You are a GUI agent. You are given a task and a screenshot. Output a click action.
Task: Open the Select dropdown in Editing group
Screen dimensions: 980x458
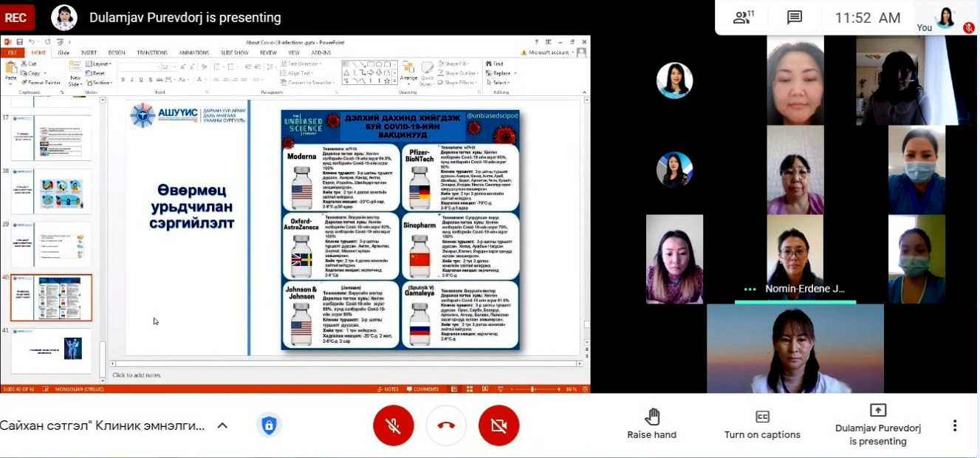[x=498, y=83]
